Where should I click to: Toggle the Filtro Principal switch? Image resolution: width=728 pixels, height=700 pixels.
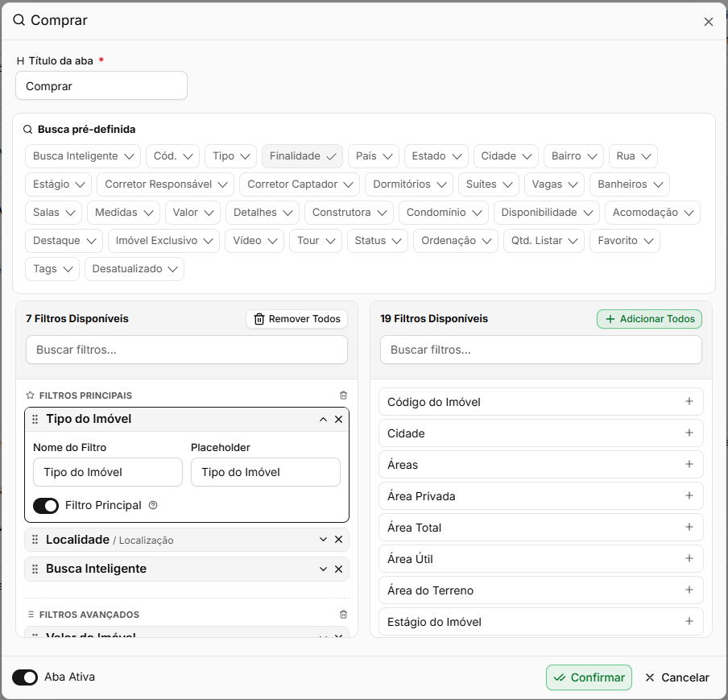pyautogui.click(x=46, y=505)
